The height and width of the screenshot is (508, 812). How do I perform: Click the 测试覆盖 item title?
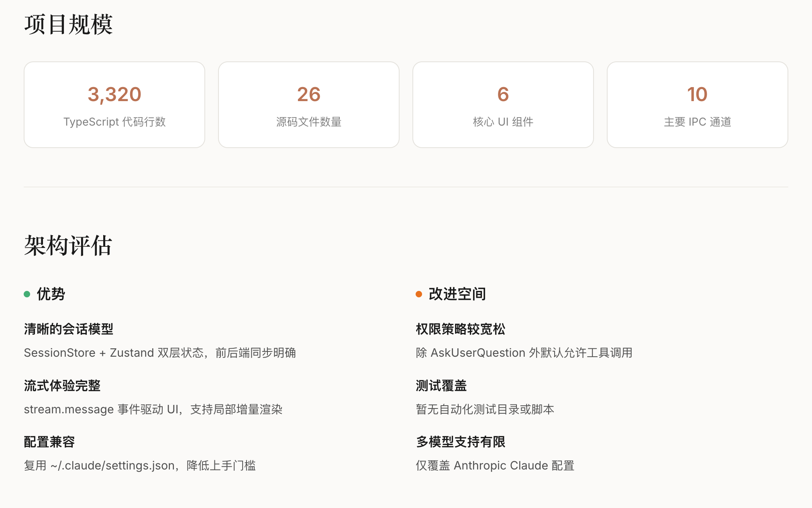(441, 386)
